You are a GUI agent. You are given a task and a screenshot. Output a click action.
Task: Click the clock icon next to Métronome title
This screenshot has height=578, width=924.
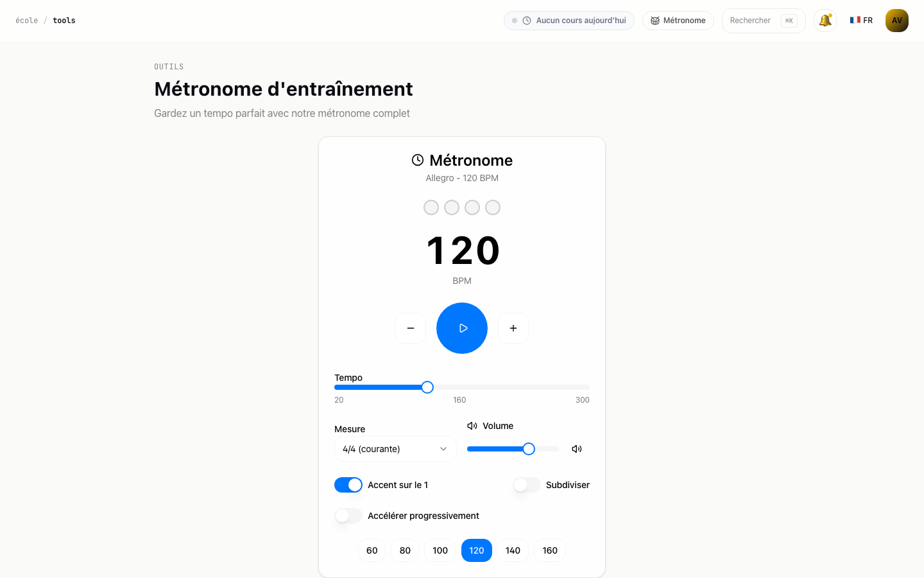(418, 160)
